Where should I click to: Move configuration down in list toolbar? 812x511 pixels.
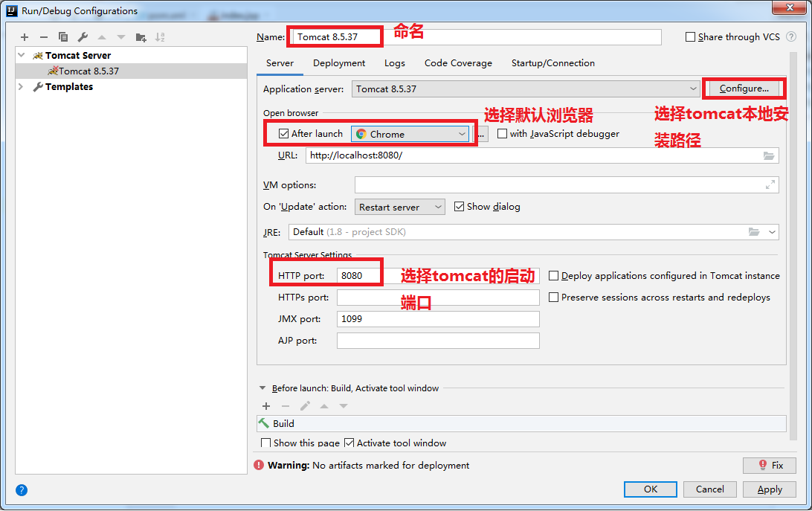tap(121, 36)
